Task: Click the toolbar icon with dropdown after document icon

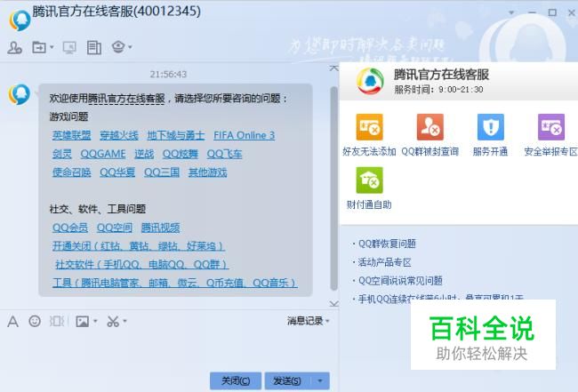Action: coord(118,47)
